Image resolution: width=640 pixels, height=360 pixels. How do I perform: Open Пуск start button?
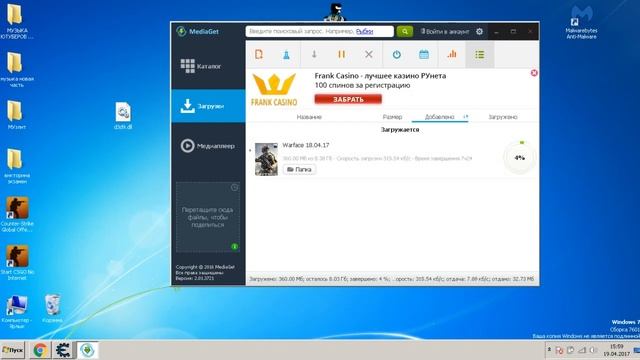(x=13, y=350)
